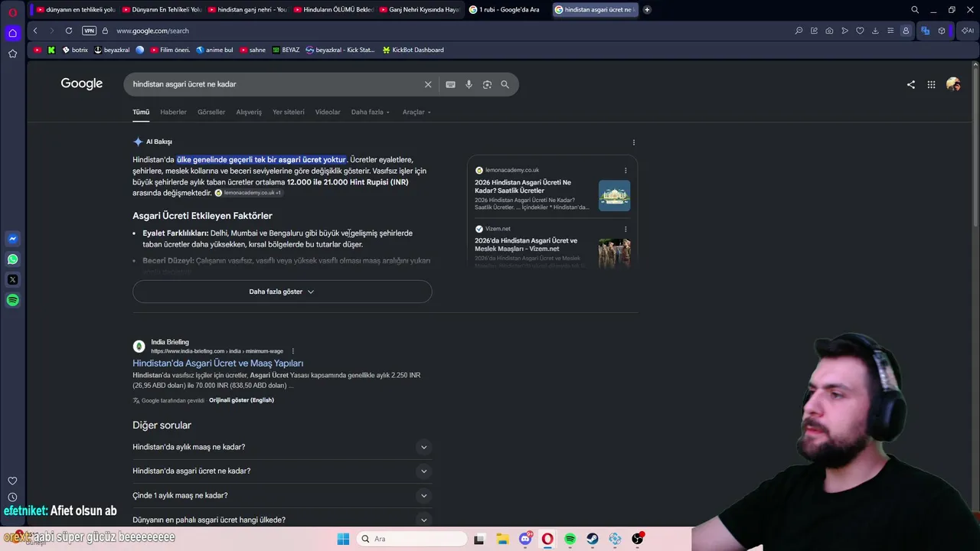The height and width of the screenshot is (551, 980).
Task: Open the lemonacademy source card thumbnail image
Action: 615,196
